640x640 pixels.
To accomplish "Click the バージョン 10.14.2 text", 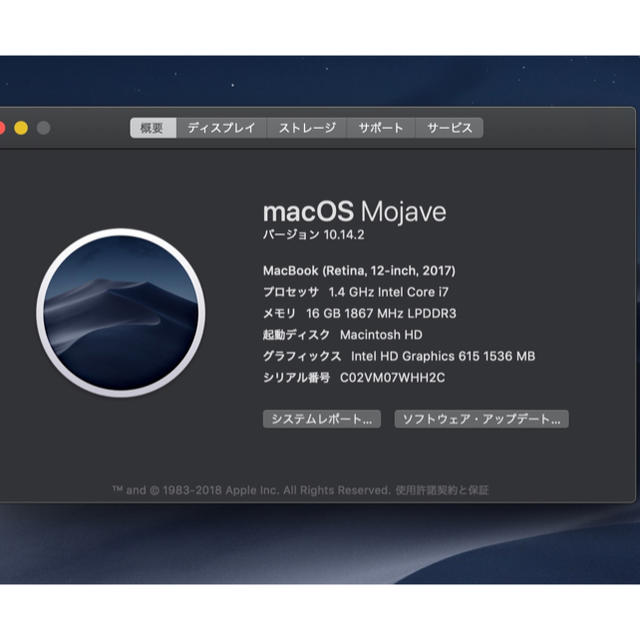I will tap(313, 235).
